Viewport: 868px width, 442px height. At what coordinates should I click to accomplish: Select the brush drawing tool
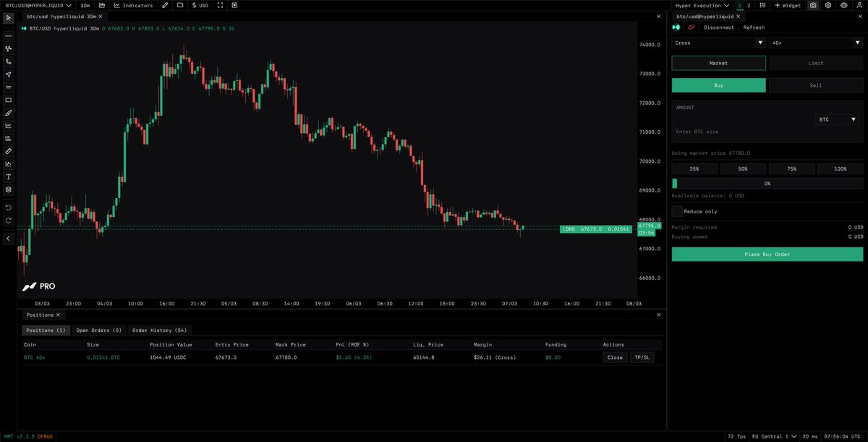(x=8, y=113)
